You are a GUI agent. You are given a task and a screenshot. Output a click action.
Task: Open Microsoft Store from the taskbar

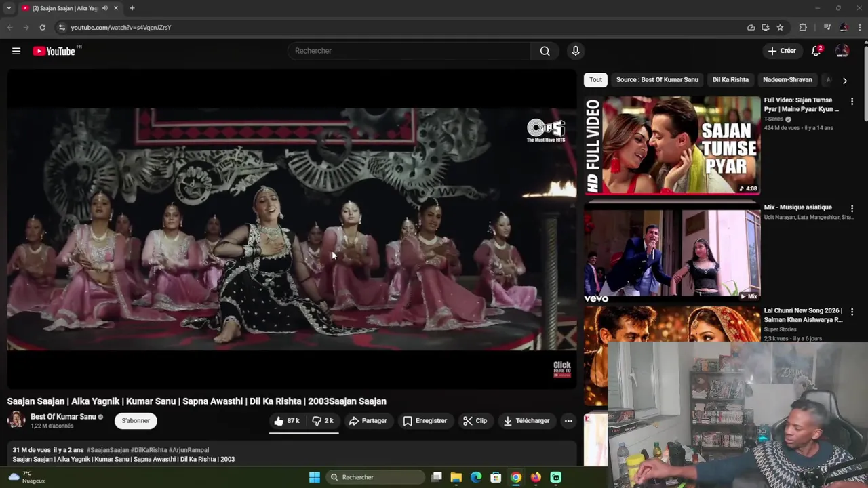(496, 477)
